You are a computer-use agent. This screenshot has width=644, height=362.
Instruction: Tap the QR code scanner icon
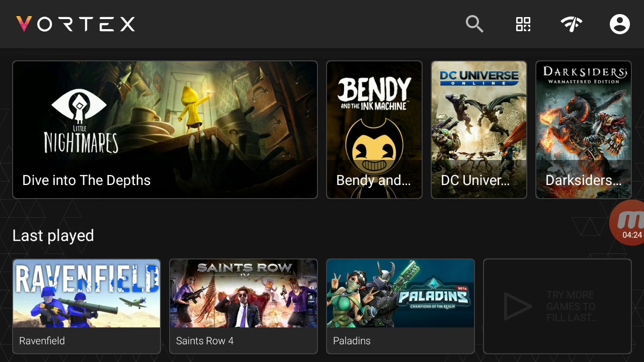pos(523,24)
